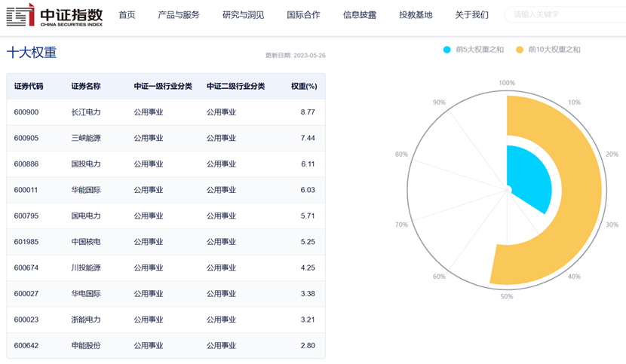Open the 关于我们 menu
The image size is (626, 364).
[x=471, y=15]
